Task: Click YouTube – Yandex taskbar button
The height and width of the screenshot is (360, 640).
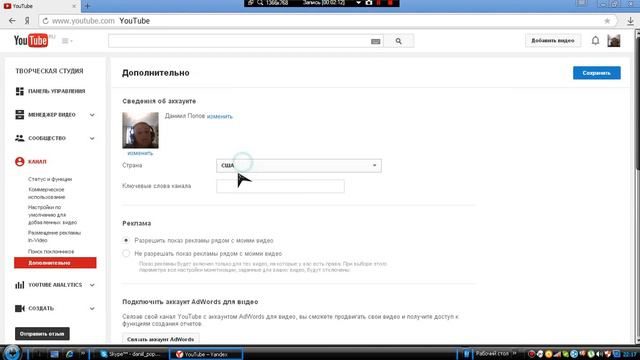Action: [206, 354]
